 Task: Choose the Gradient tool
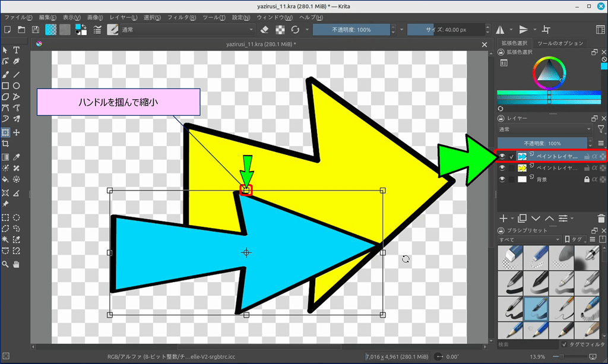pos(5,157)
